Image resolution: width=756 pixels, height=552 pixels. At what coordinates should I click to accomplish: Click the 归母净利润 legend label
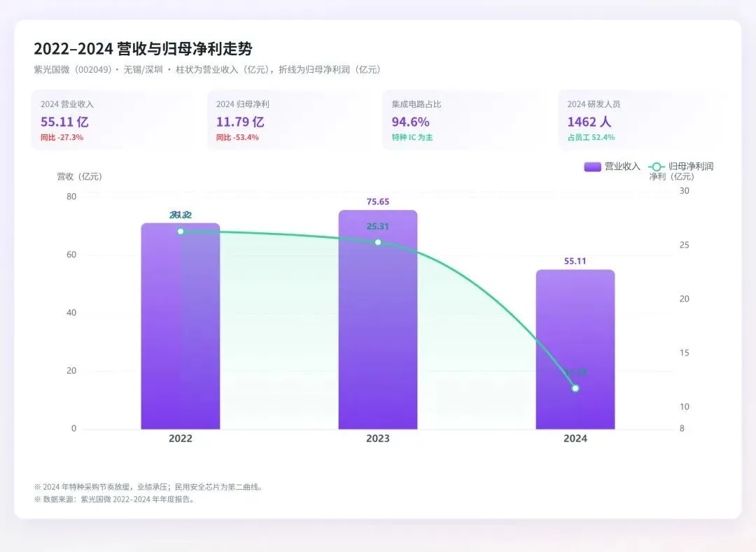tap(691, 167)
